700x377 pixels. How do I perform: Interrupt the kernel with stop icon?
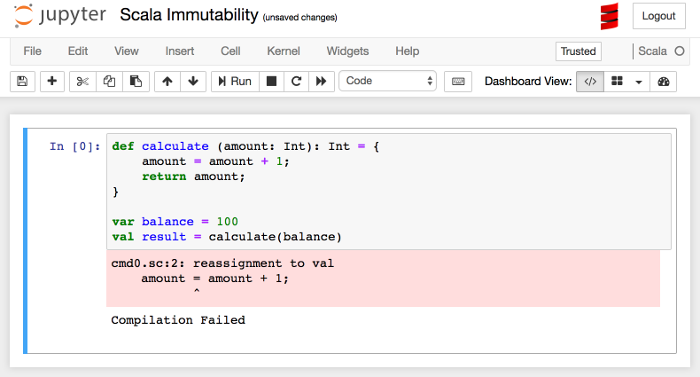tap(271, 81)
